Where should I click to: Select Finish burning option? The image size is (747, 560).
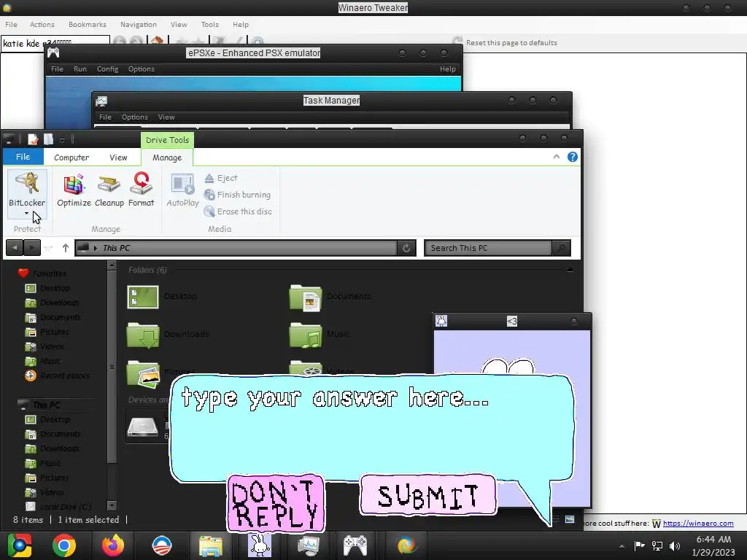coord(237,195)
